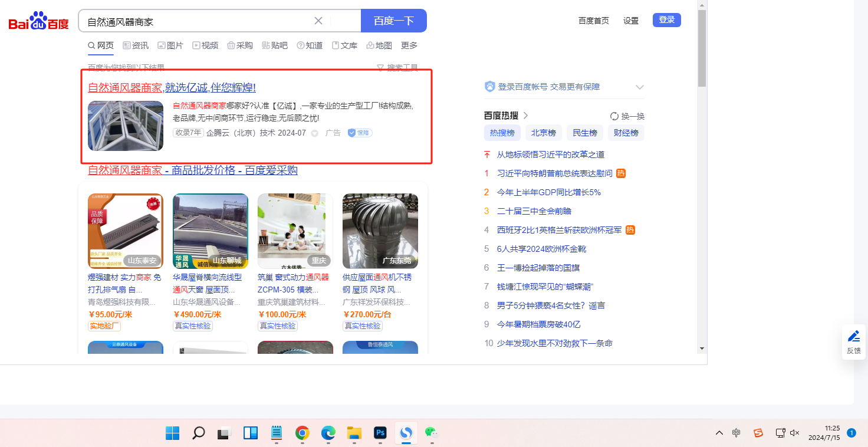Select the 热搜榜 hot list tab
Viewport: 868px width, 447px height.
point(502,133)
